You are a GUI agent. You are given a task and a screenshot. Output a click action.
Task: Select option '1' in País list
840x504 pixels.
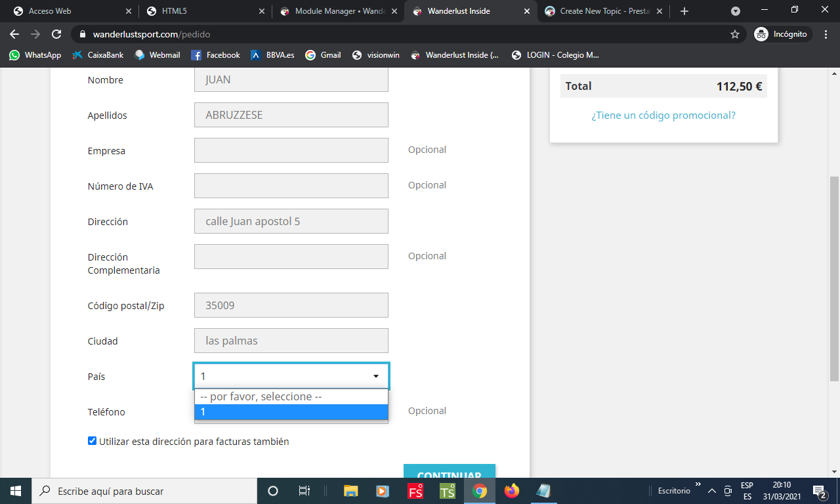click(x=291, y=412)
